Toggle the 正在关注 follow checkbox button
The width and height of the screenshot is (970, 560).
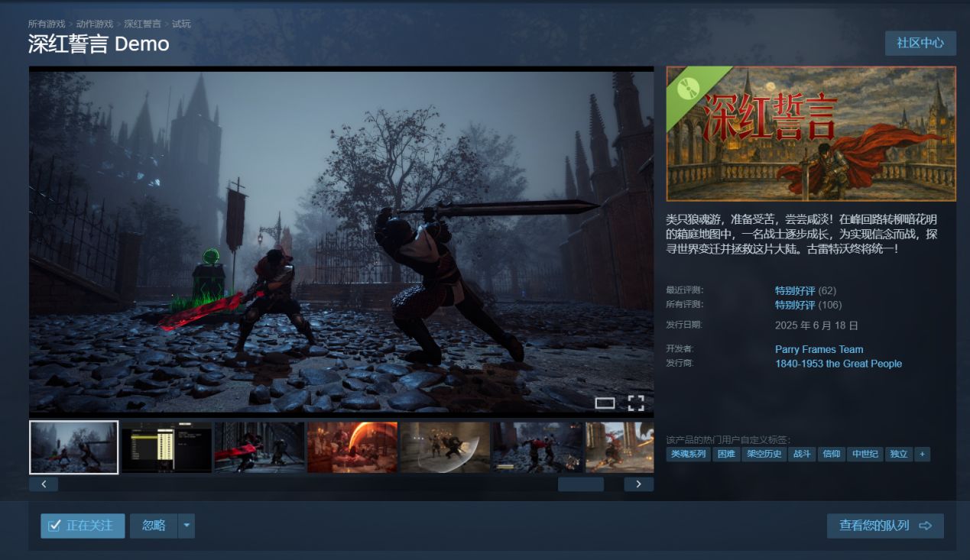[x=83, y=526]
